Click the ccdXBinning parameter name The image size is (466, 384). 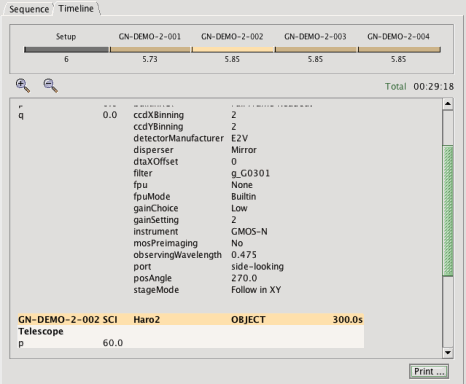(159, 115)
